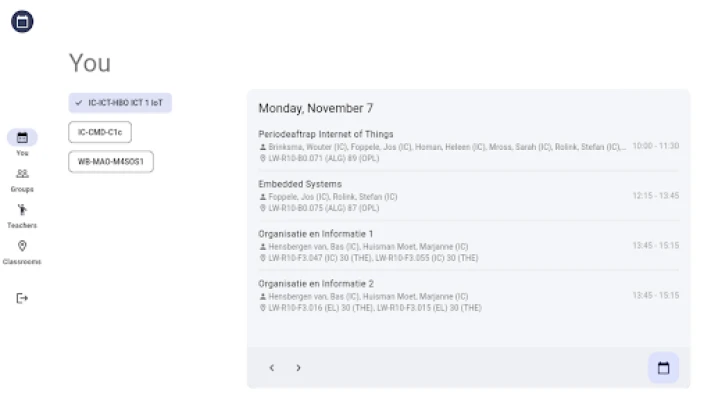Open the Classrooms location icon

[22, 246]
